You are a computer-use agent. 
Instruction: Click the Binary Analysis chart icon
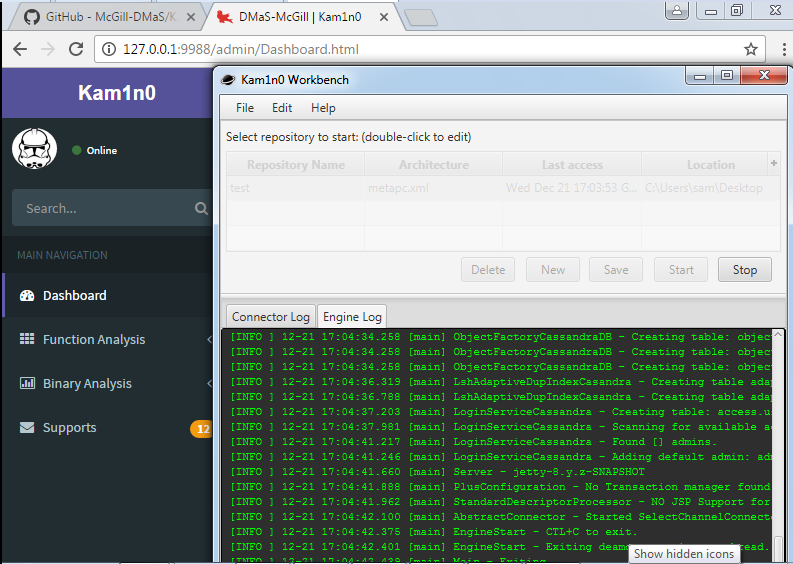point(27,383)
